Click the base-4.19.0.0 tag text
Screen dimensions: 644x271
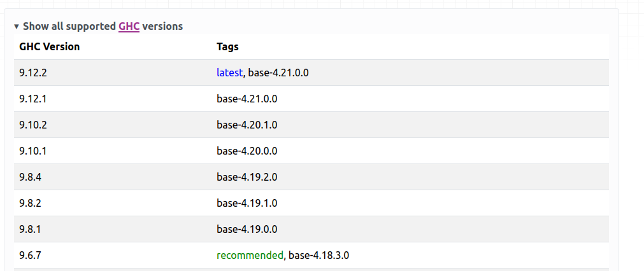247,229
